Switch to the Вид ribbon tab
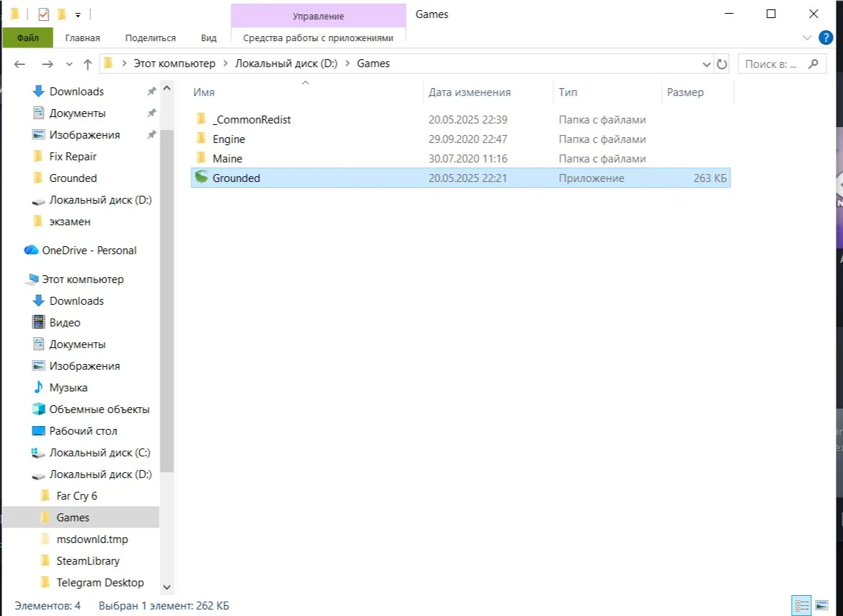843x616 pixels. [x=209, y=38]
